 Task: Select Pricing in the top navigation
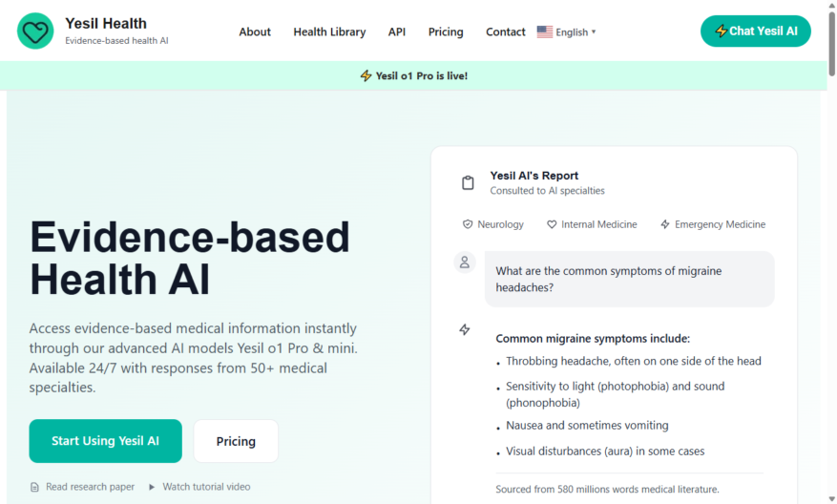click(x=446, y=32)
